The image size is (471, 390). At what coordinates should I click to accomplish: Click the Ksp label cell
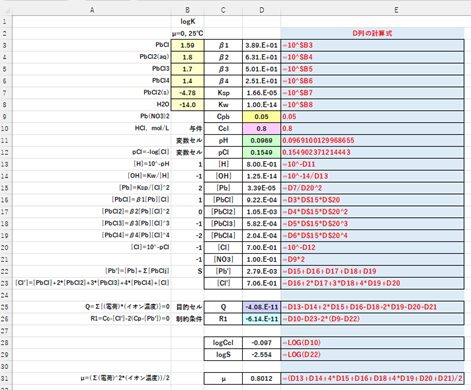(x=223, y=93)
